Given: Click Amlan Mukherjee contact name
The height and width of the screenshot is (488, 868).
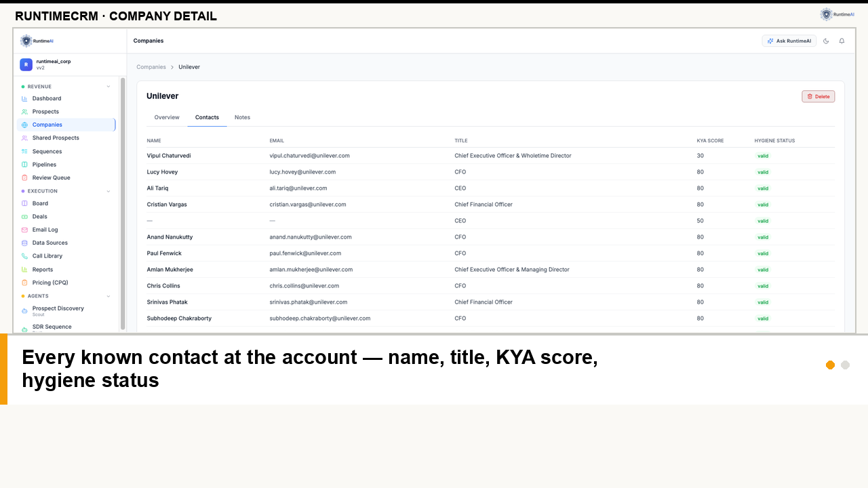Looking at the screenshot, I should click(x=171, y=270).
